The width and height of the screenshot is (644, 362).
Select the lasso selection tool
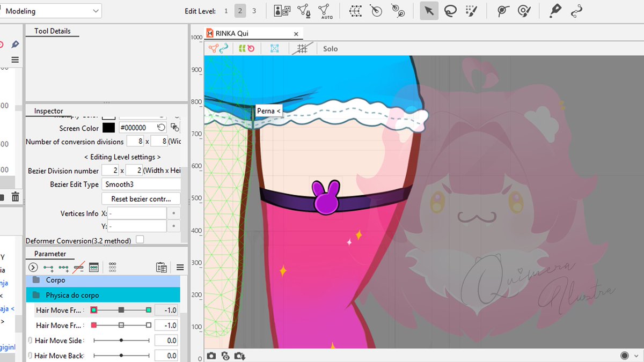(450, 11)
